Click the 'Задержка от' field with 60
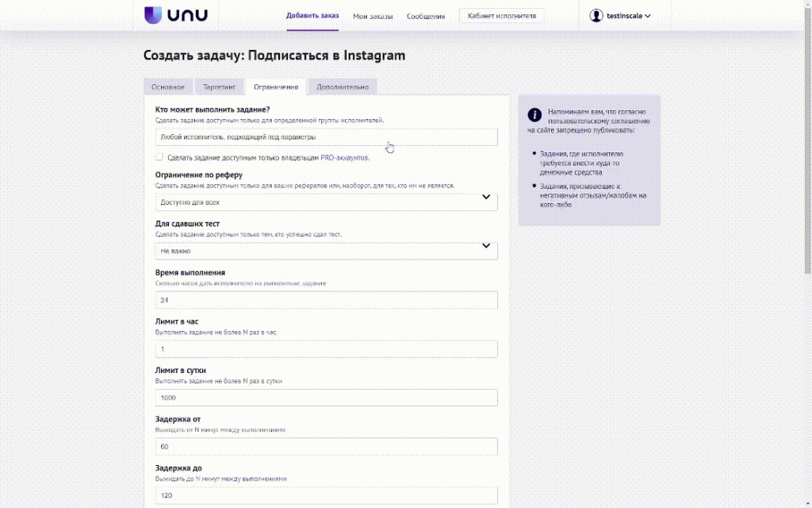 326,446
